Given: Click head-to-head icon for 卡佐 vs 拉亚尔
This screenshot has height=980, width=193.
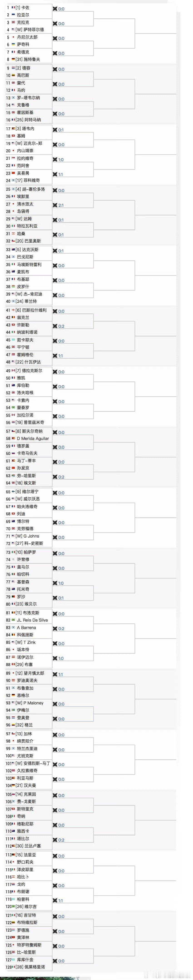Looking at the screenshot, I should [55, 9].
